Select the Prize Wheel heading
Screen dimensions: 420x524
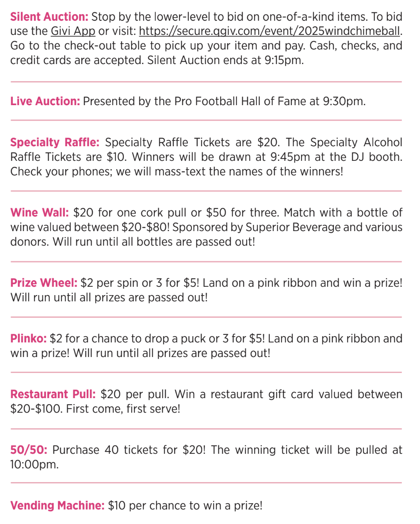(44, 283)
